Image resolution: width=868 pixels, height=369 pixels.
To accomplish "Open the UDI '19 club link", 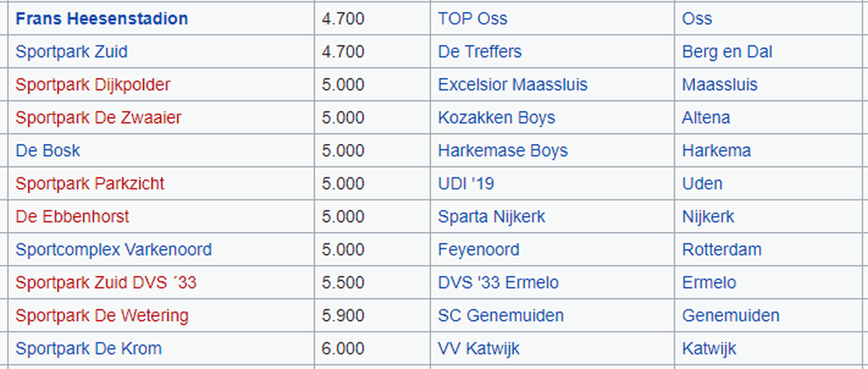I will click(466, 184).
